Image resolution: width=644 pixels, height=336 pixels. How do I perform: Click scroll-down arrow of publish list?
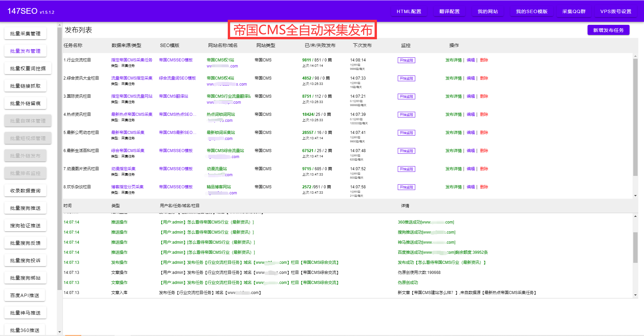pyautogui.click(x=635, y=196)
